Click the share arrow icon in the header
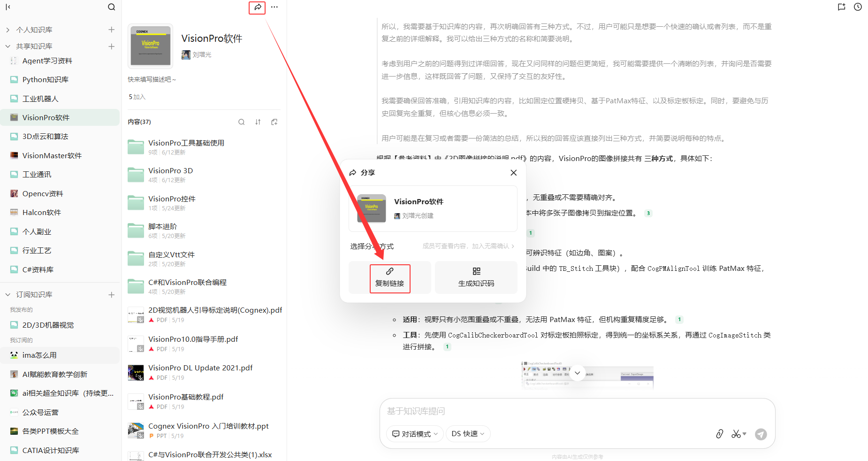The width and height of the screenshot is (868, 461). 257,7
